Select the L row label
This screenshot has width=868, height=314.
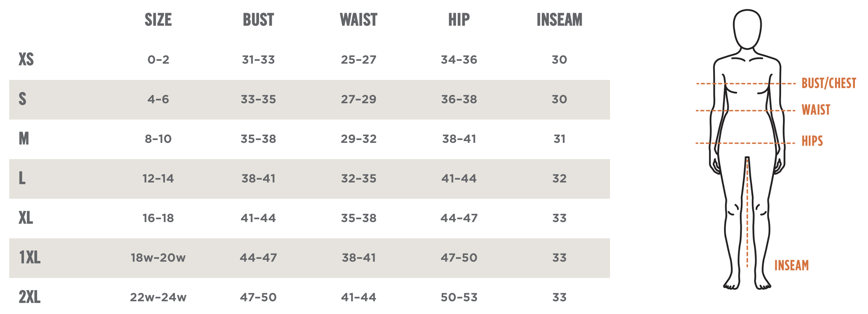(x=22, y=178)
